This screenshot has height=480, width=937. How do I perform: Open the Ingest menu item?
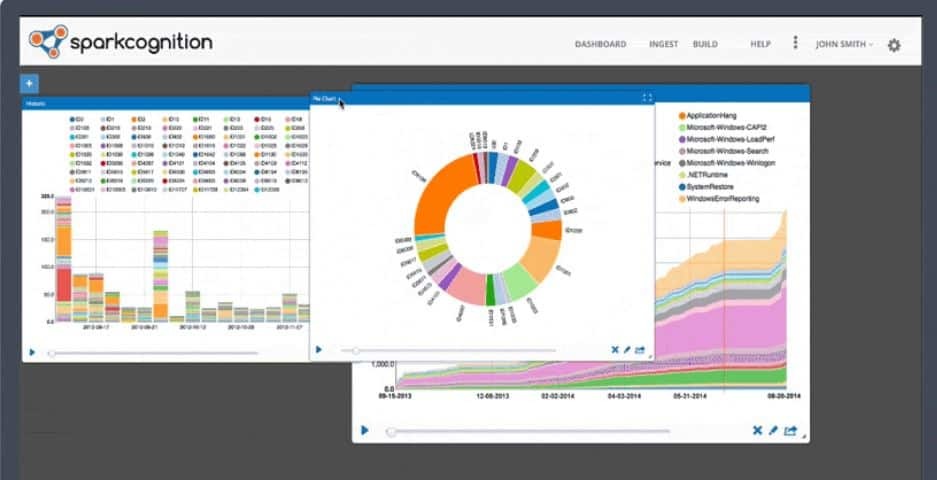[663, 44]
